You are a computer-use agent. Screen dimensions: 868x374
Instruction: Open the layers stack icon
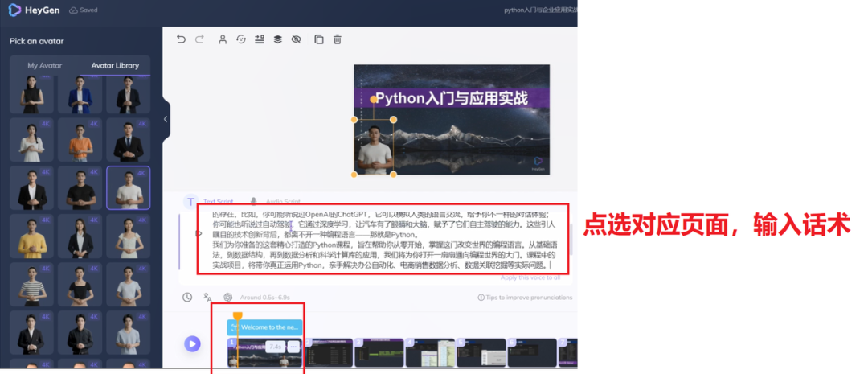[x=278, y=39]
